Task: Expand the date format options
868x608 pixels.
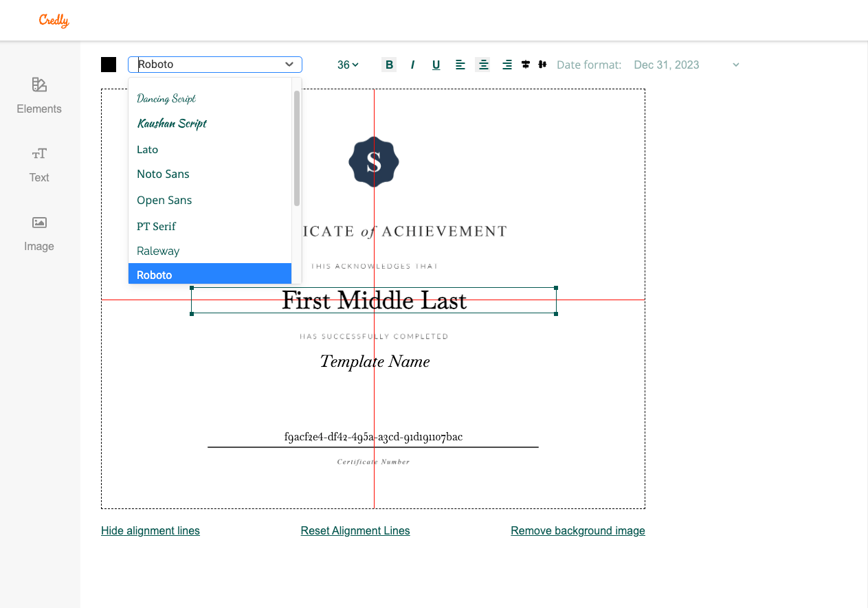Action: [x=687, y=64]
